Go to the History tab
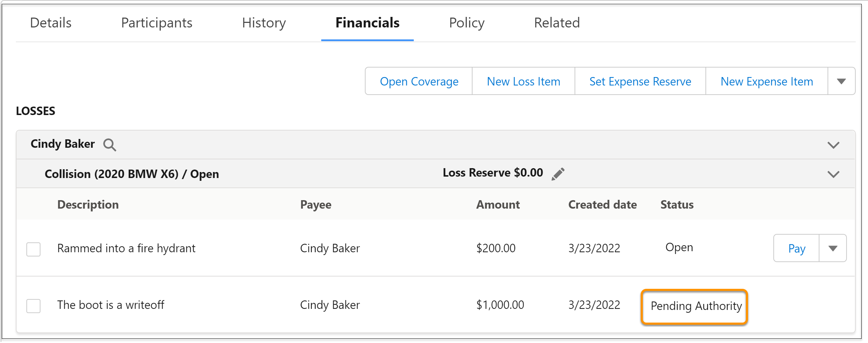 (x=264, y=23)
